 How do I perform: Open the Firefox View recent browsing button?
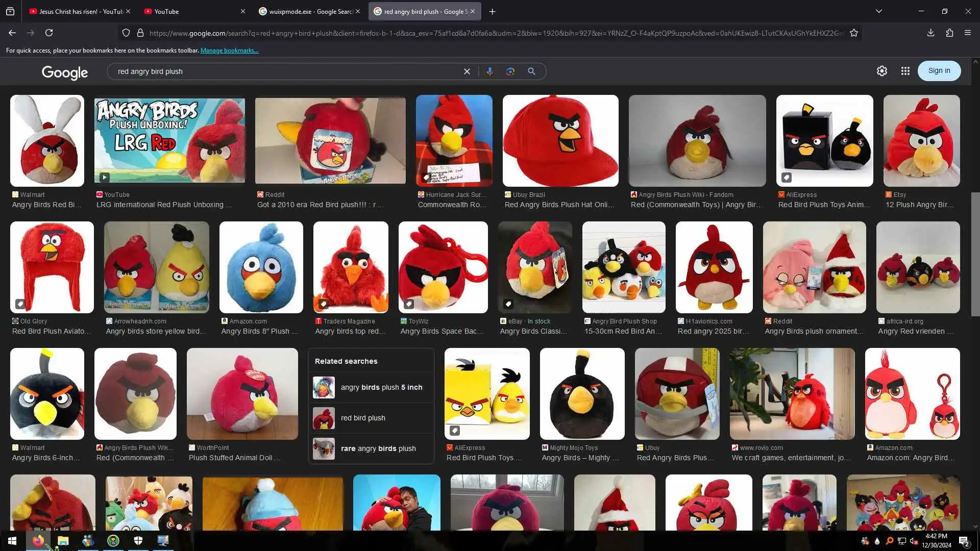click(x=10, y=11)
